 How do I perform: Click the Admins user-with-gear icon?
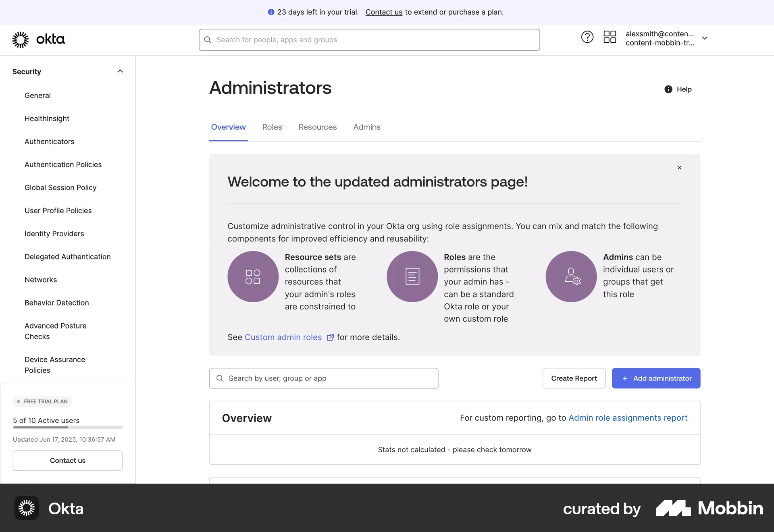click(x=570, y=276)
